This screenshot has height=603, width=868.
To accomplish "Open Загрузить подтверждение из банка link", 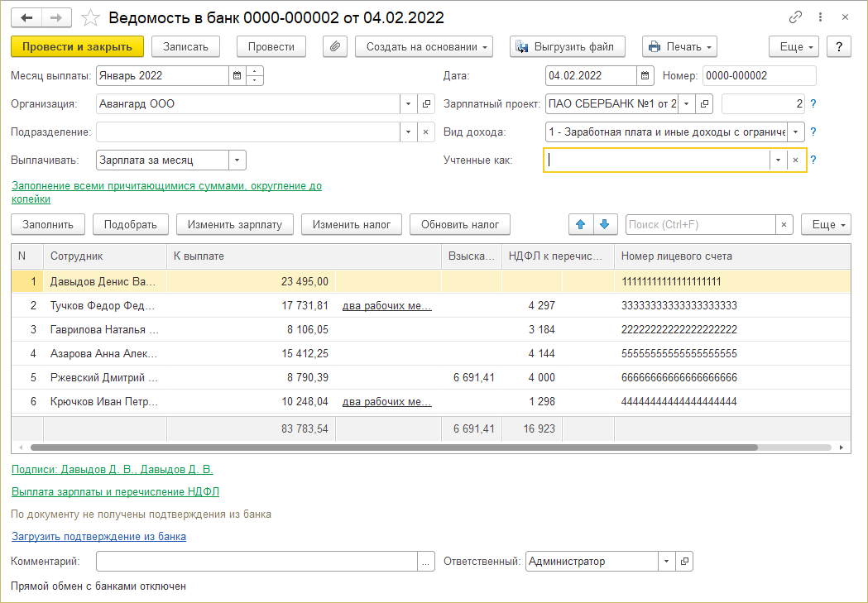I will (x=98, y=537).
